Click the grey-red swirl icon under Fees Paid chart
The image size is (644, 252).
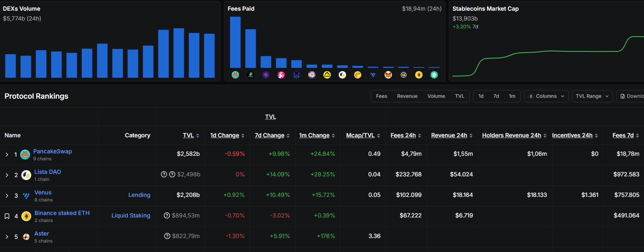point(312,75)
